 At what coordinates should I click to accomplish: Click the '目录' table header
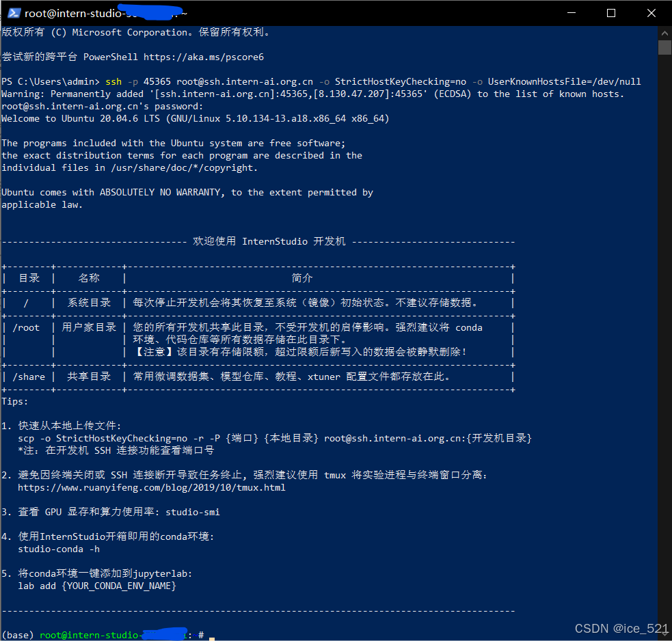[29, 278]
